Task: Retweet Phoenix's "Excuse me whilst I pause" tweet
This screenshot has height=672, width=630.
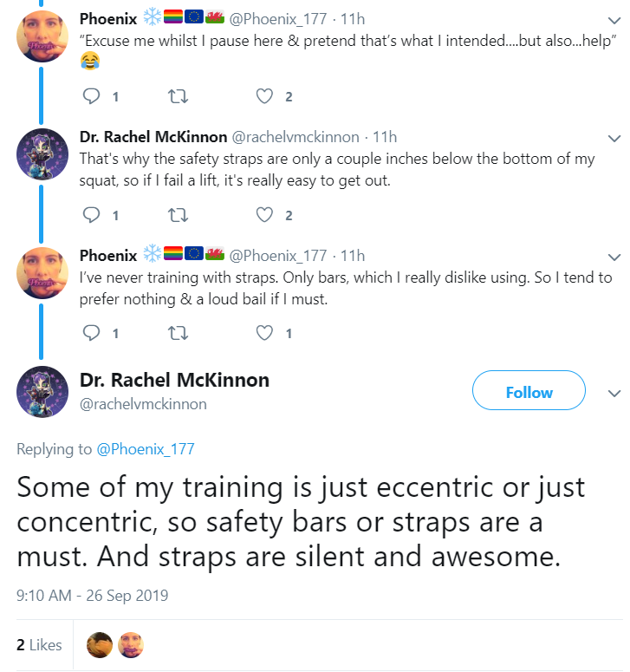Action: point(178,96)
